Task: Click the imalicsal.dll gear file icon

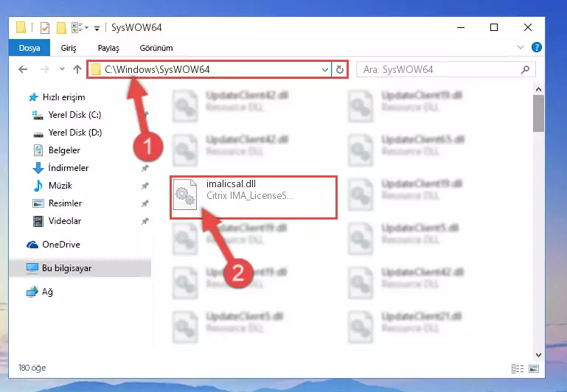Action: (x=185, y=195)
